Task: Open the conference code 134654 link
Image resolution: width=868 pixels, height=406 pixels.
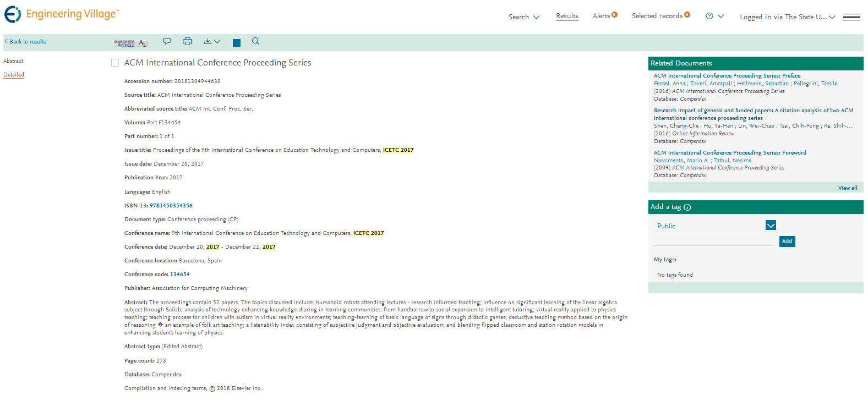Action: click(x=180, y=275)
